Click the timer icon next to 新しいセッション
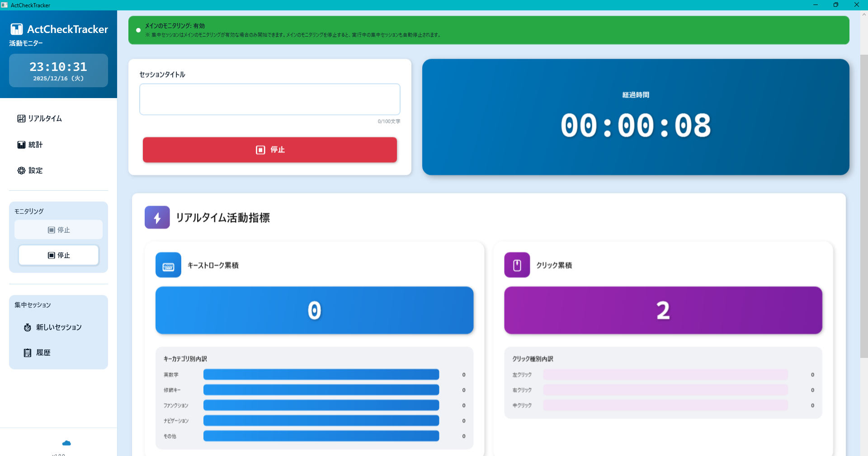Image resolution: width=868 pixels, height=456 pixels. tap(28, 327)
